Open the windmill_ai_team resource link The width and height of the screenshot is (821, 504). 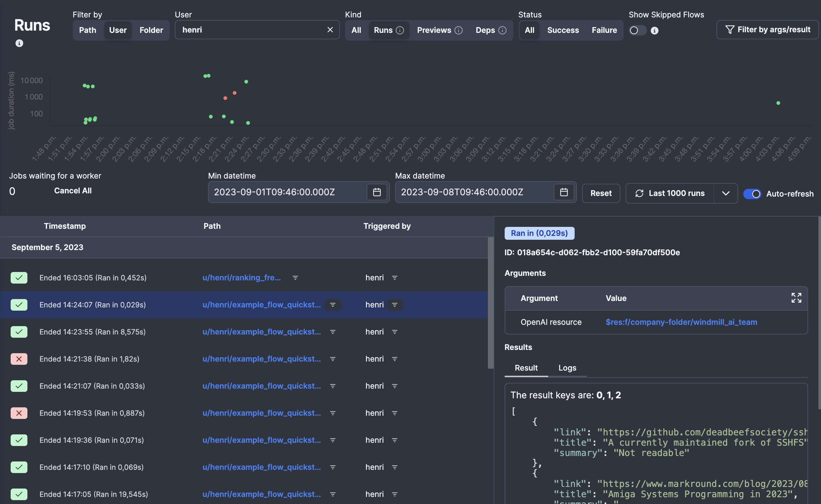pyautogui.click(x=681, y=322)
